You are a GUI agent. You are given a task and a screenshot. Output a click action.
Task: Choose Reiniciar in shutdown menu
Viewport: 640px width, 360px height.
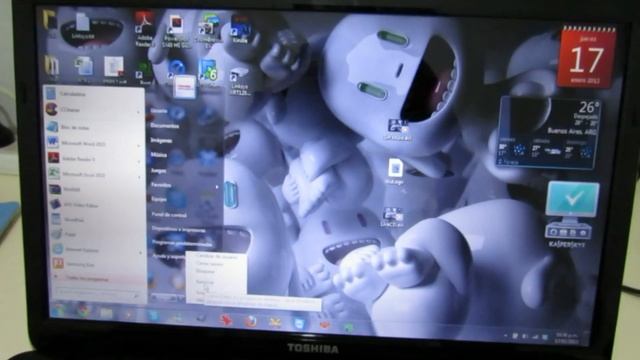[x=216, y=282]
